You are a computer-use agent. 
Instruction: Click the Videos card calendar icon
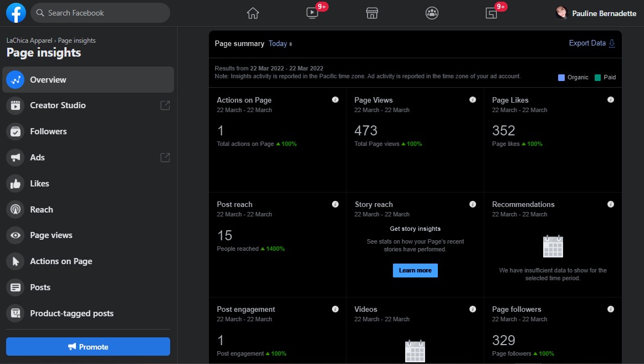(x=415, y=351)
